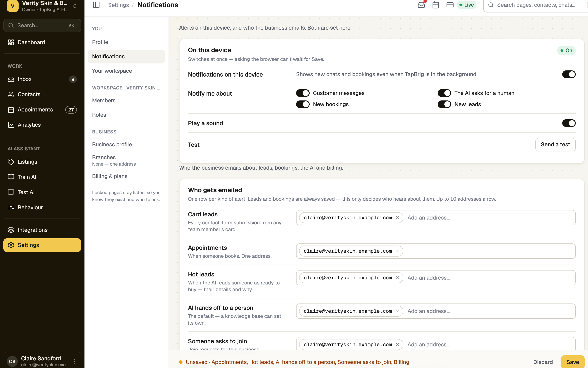Screen dimensions: 588x368
Task: Open Listings in the sidebar
Action: point(42,162)
